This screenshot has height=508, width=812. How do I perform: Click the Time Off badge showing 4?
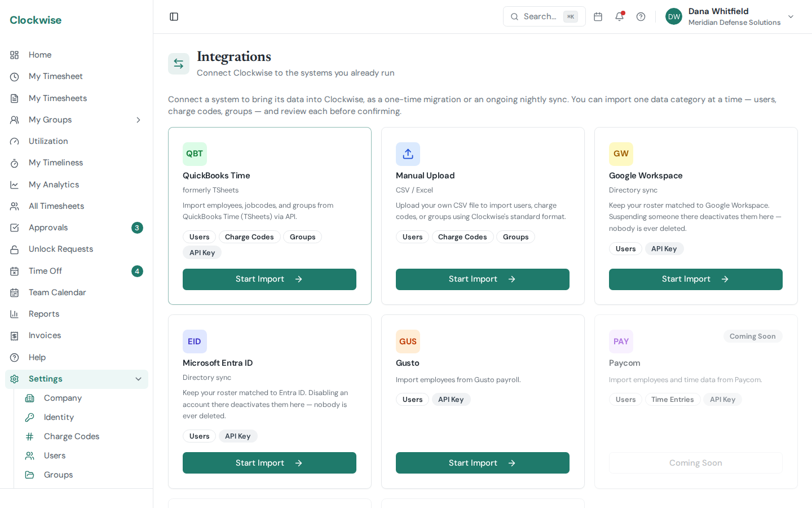(x=137, y=271)
